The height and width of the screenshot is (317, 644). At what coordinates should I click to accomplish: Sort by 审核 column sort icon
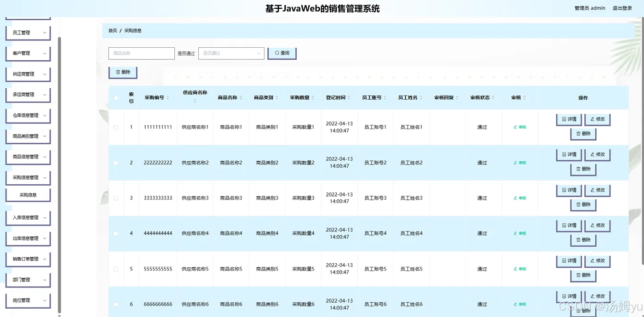click(x=524, y=98)
